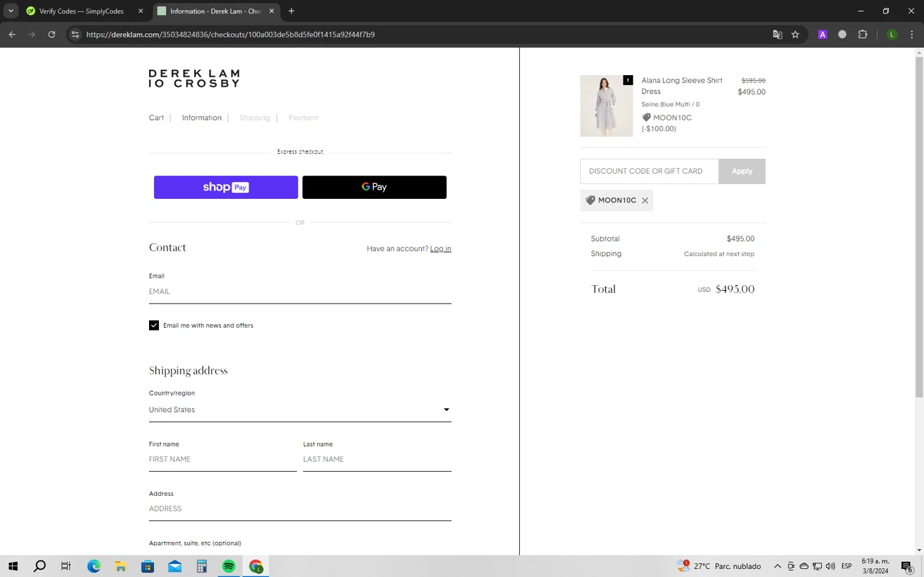Reload the checkout page
The image size is (924, 577).
tap(52, 34)
